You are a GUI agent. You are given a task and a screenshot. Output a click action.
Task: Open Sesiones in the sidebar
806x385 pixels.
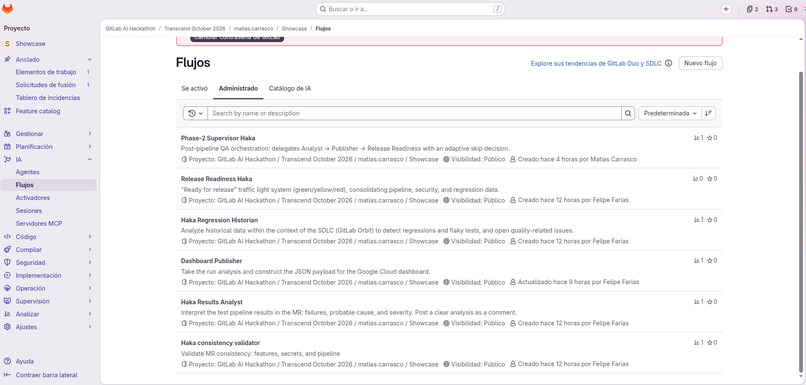[29, 211]
